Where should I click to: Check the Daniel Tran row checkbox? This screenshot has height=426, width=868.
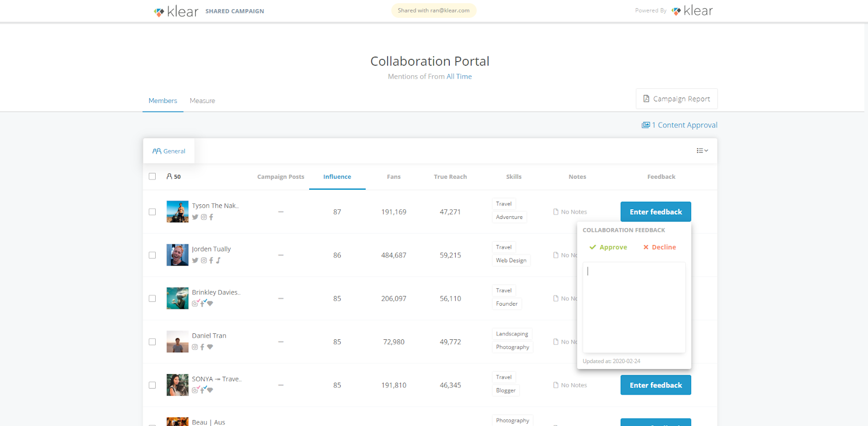point(152,342)
